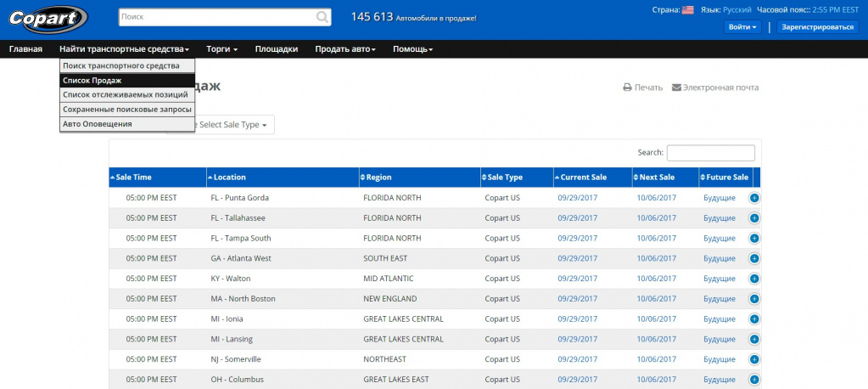The image size is (868, 389).
Task: Expand the FL - Punta Gorda row plus icon
Action: pos(754,198)
